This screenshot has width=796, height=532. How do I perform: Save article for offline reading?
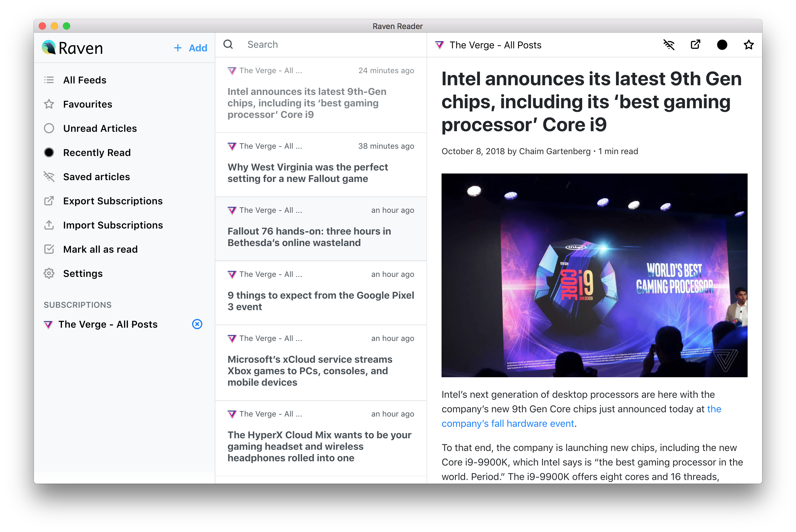(669, 45)
